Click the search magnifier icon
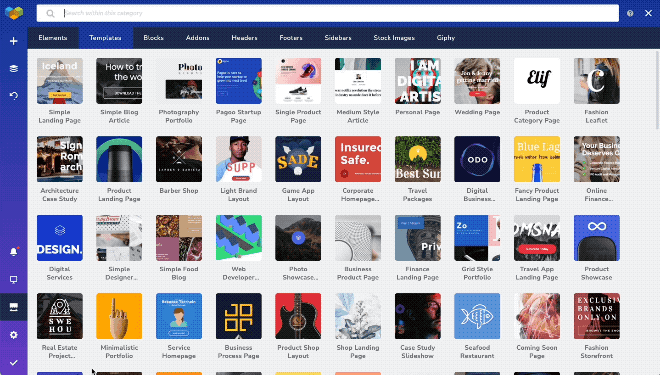Image resolution: width=660 pixels, height=375 pixels. (x=50, y=13)
